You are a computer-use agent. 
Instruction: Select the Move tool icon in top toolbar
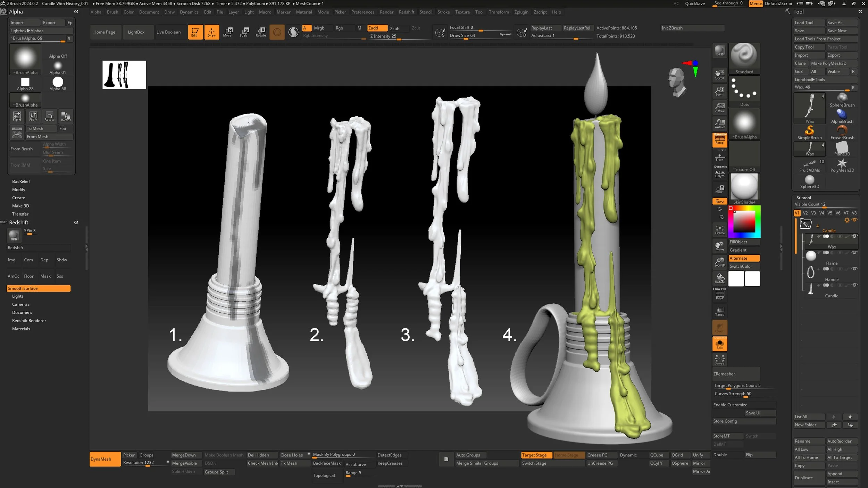coord(227,32)
